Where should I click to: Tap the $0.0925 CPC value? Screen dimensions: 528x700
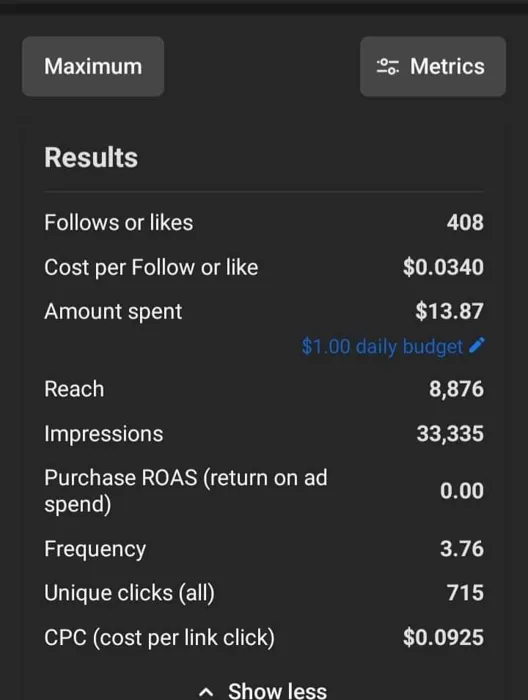click(x=443, y=637)
